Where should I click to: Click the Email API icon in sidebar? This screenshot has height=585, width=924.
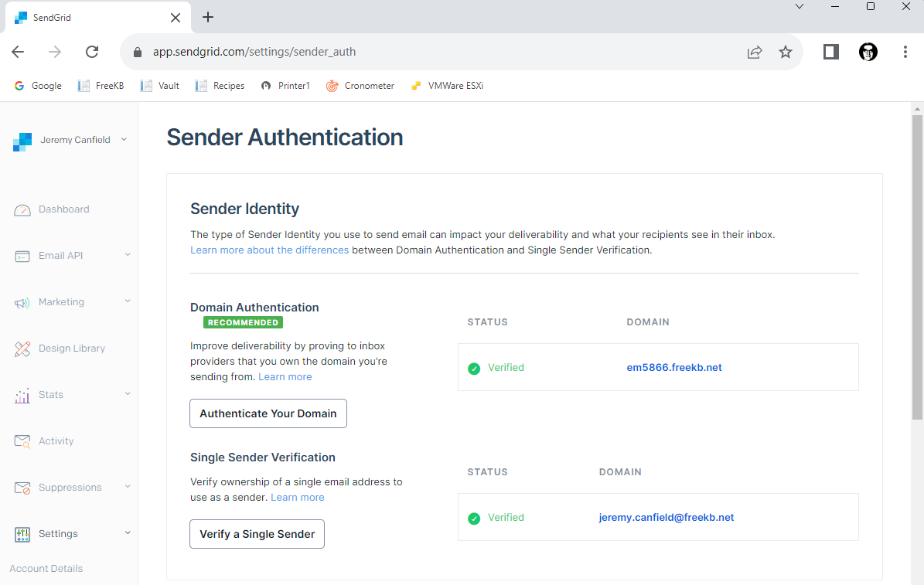pos(22,257)
